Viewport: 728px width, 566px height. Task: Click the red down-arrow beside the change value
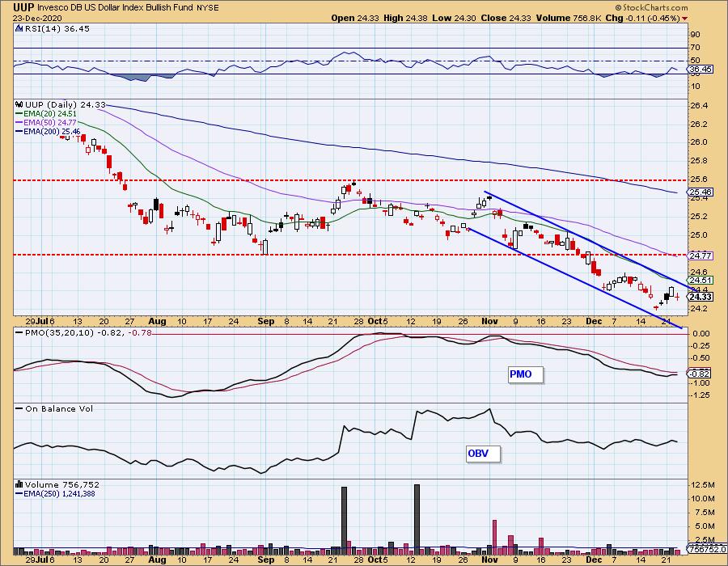click(x=685, y=19)
